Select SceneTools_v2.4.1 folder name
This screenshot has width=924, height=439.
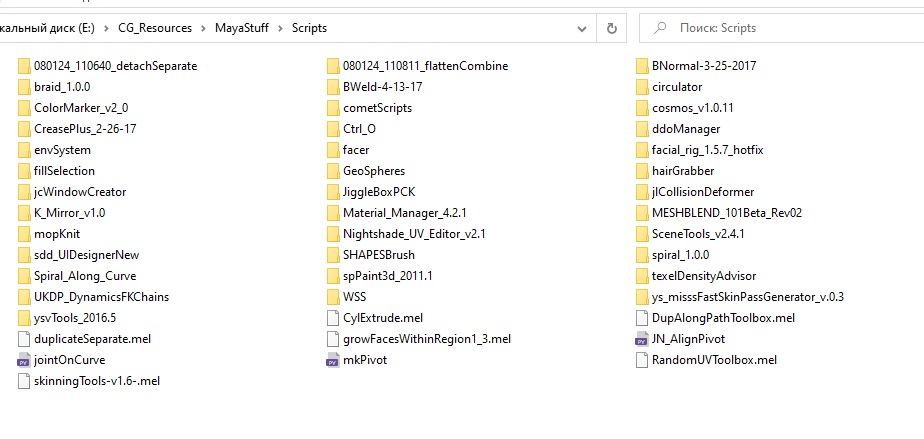coord(699,234)
